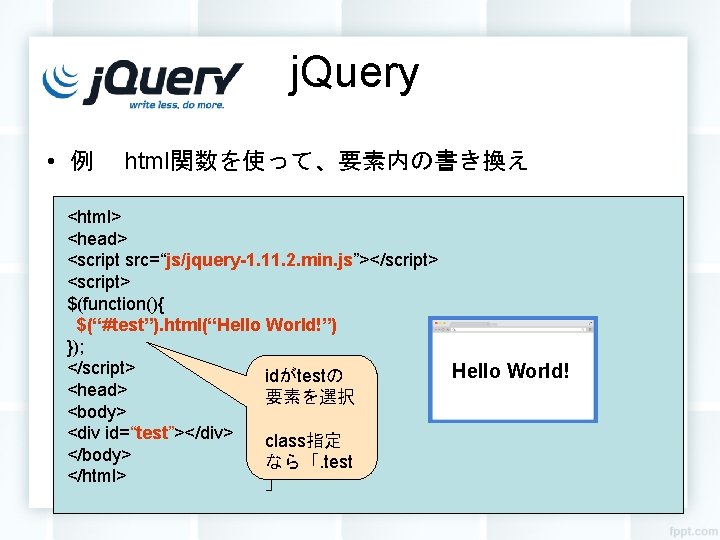Viewport: 720px width, 540px height.
Task: Click the script path "js/jquery-1.11.2.min.js"
Action: 259,260
